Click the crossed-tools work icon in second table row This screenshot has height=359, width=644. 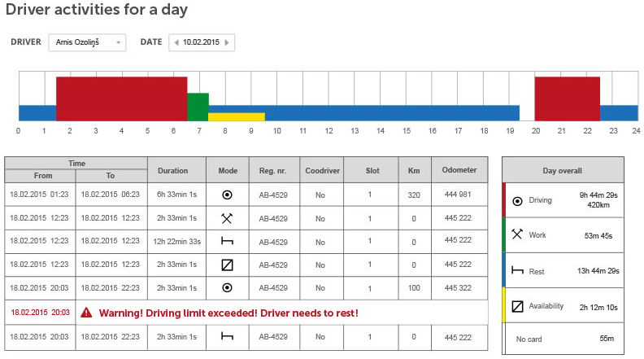click(228, 219)
